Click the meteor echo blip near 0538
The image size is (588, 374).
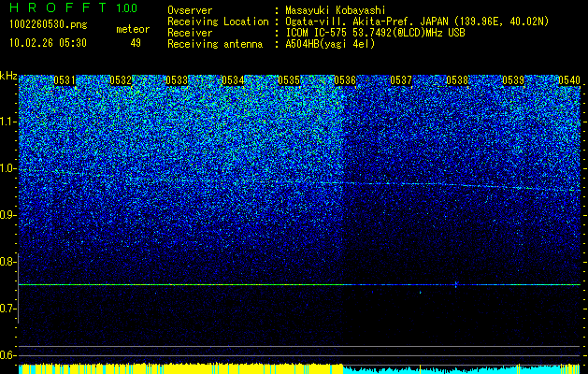(456, 284)
